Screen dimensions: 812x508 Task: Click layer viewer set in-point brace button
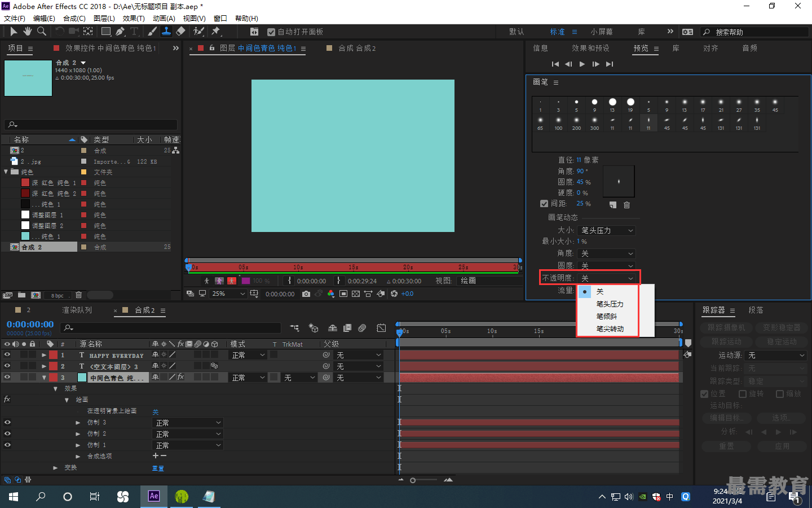(x=290, y=281)
